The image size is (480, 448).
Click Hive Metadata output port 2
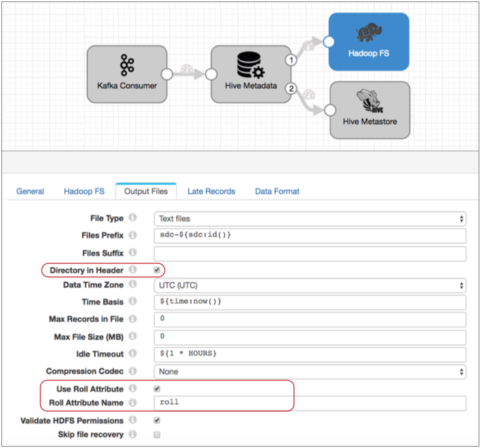coord(291,88)
